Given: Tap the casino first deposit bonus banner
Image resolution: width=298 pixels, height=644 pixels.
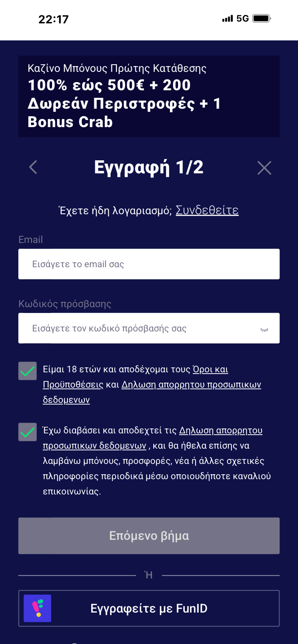Looking at the screenshot, I should pyautogui.click(x=149, y=96).
